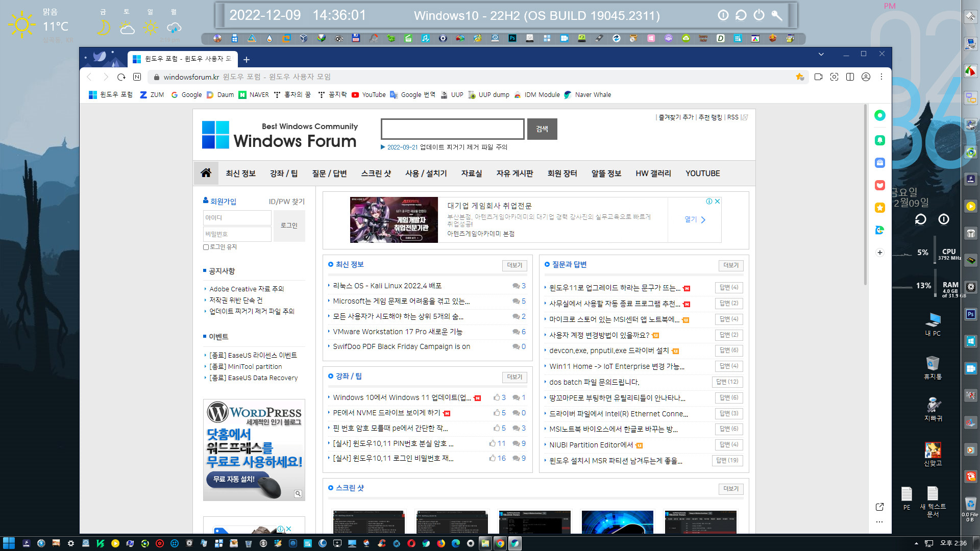
Task: Open the Chrome icon in the taskbar
Action: (x=500, y=543)
